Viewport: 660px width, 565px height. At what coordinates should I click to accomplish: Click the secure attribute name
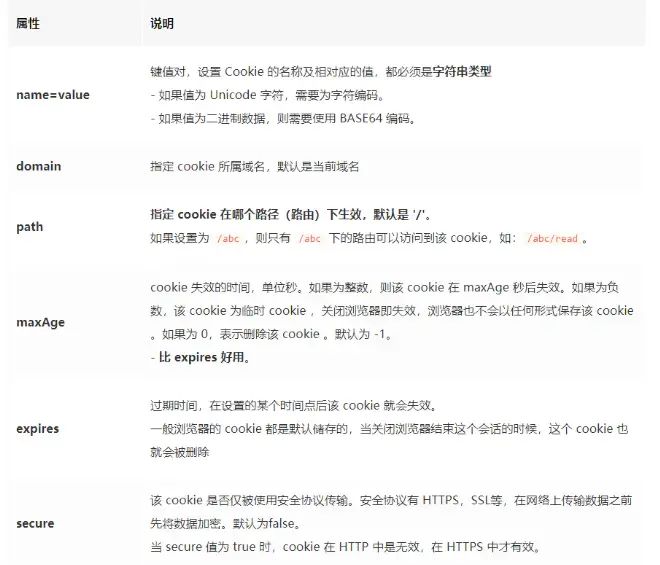pyautogui.click(x=35, y=523)
